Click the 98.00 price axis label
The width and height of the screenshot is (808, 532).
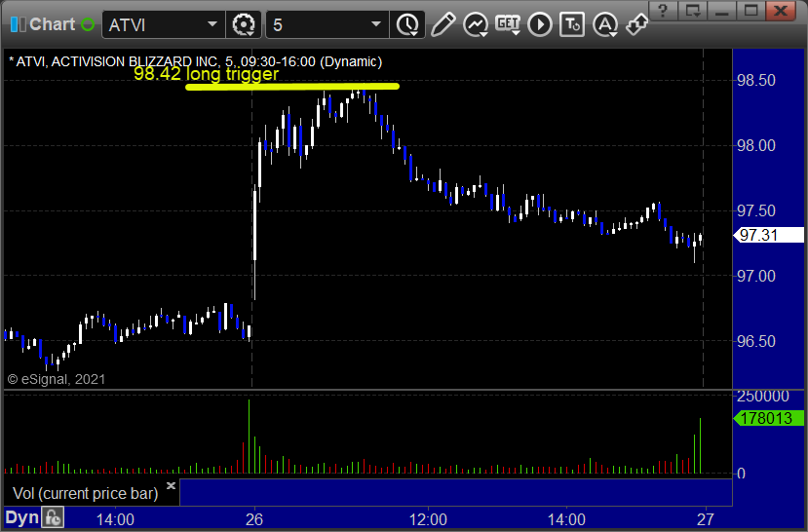click(x=756, y=146)
